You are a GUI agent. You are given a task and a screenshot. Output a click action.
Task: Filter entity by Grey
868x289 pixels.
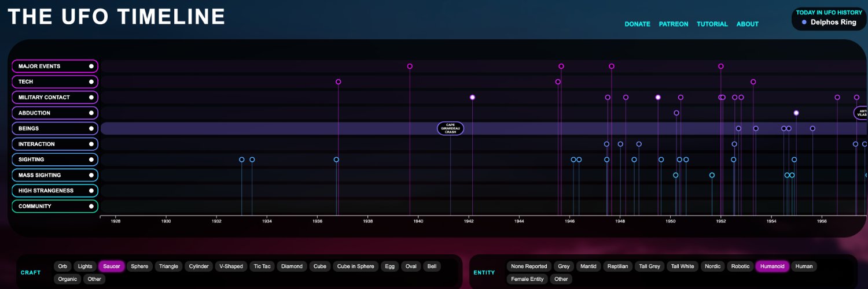click(x=564, y=266)
